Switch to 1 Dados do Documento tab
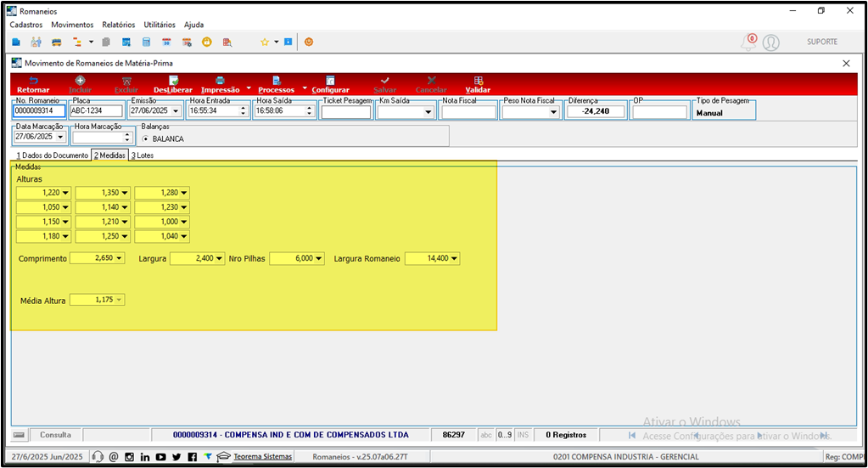The width and height of the screenshot is (868, 468). tap(52, 155)
